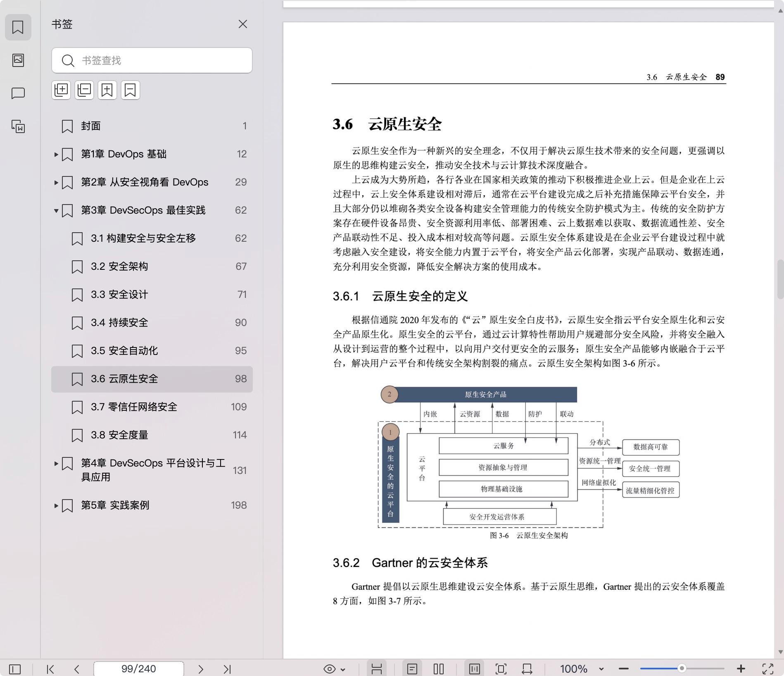Fit page to width icon
Image resolution: width=784 pixels, height=676 pixels.
tap(527, 669)
